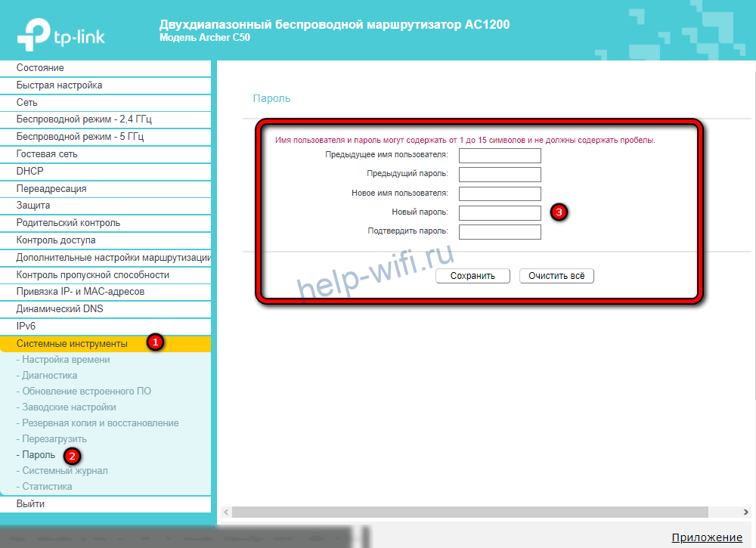Click Выйти to log out
This screenshot has width=756, height=548.
[105, 504]
